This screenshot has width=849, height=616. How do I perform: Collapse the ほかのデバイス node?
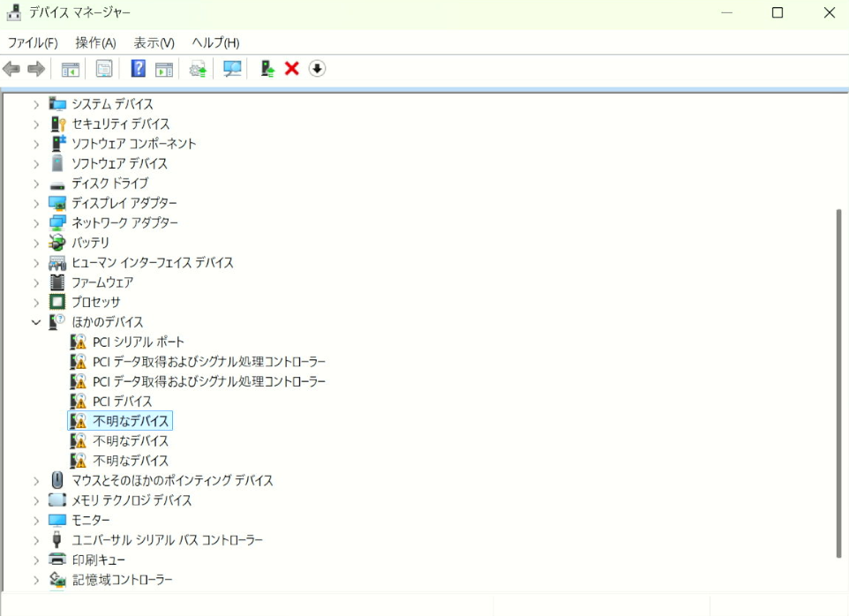(35, 322)
